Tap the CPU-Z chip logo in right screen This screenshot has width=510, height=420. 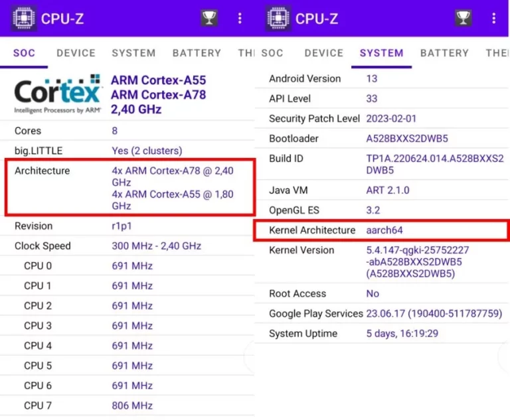pos(278,18)
